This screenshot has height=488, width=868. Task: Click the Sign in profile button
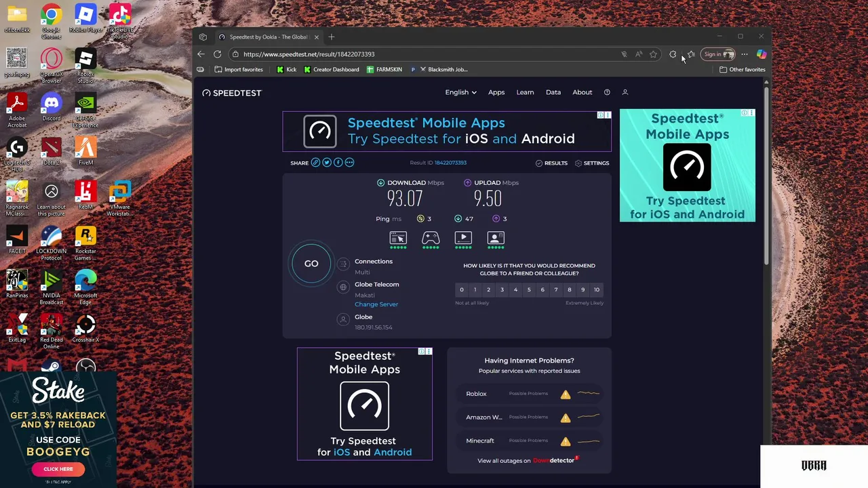click(719, 54)
